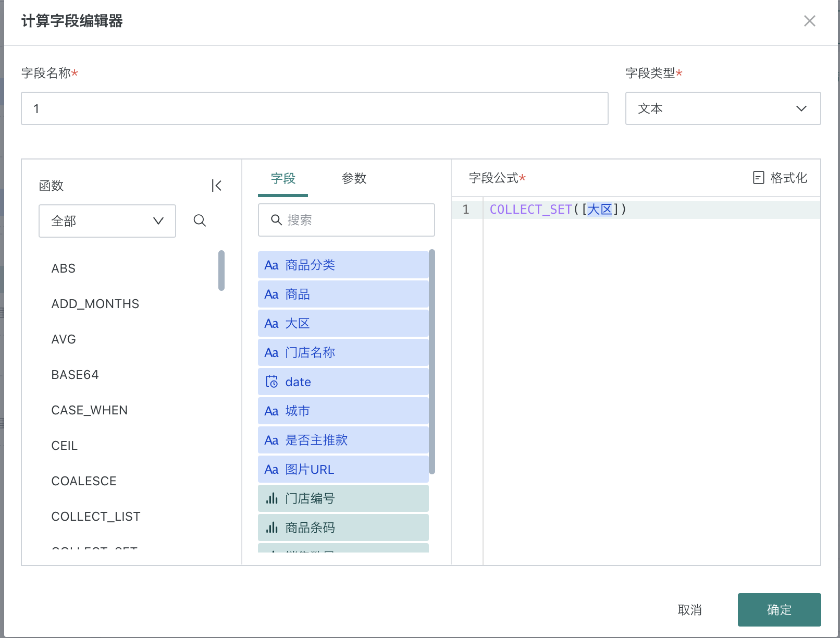Open the 字段类型 dropdown showing 文本
Viewport: 840px width, 638px height.
[723, 108]
